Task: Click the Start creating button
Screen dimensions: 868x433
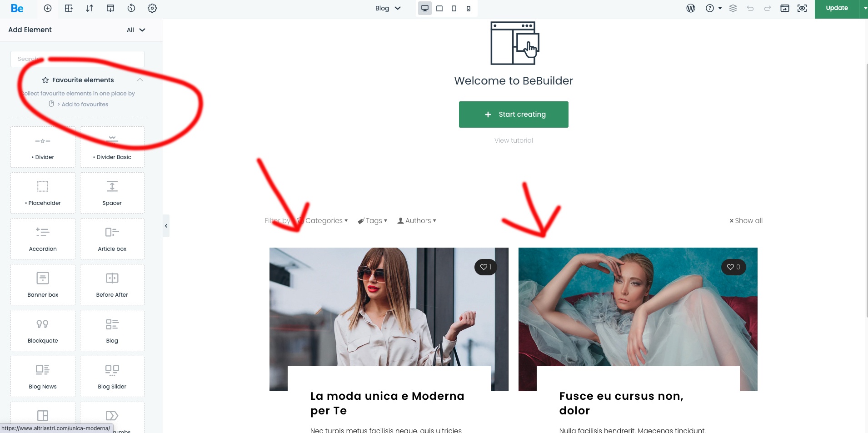Action: click(514, 114)
